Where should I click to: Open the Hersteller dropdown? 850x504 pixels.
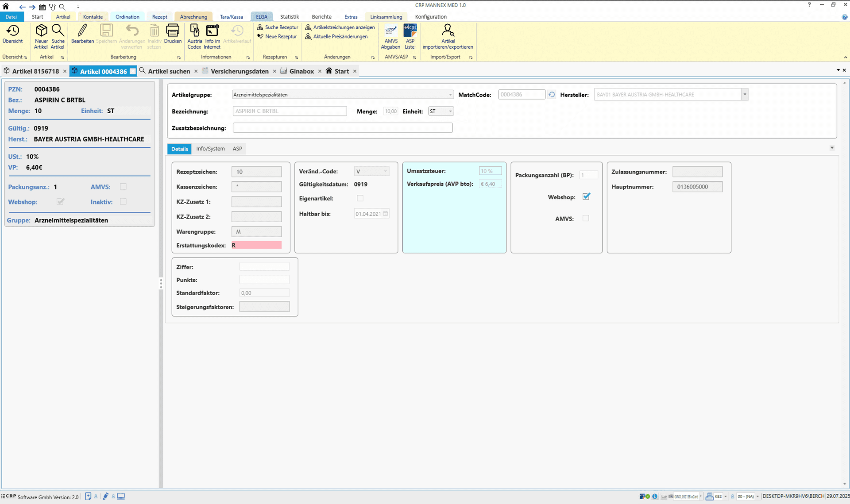(745, 94)
